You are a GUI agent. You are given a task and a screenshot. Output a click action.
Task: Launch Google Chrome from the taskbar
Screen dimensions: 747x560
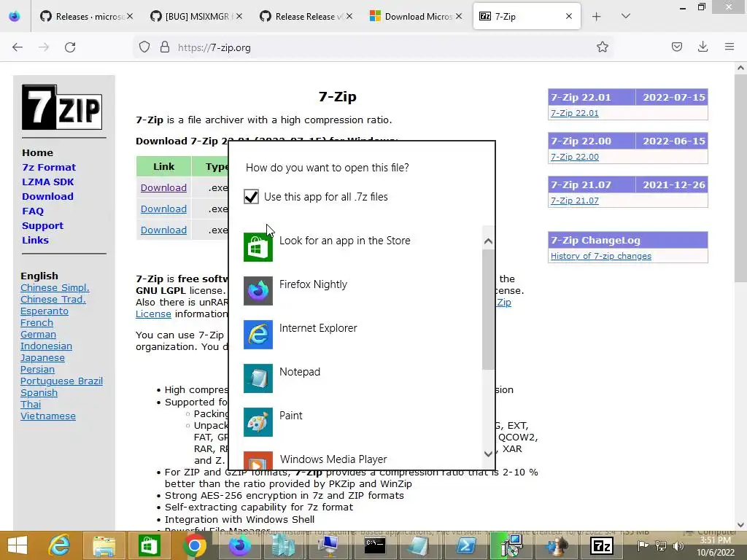(x=194, y=545)
